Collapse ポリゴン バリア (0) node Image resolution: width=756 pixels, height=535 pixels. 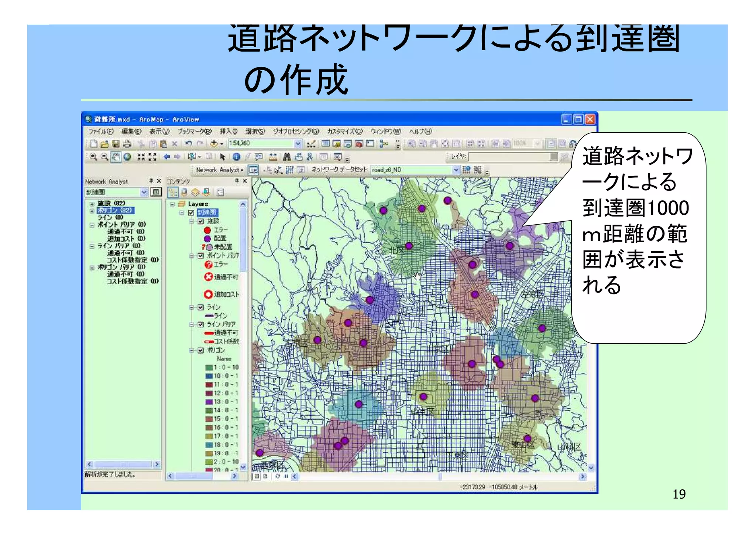coord(92,267)
